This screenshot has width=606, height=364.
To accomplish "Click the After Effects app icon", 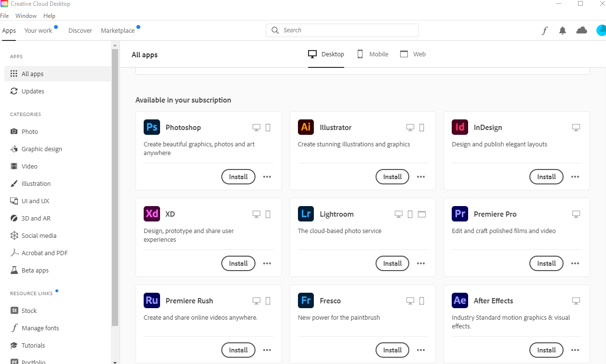I will tap(460, 300).
